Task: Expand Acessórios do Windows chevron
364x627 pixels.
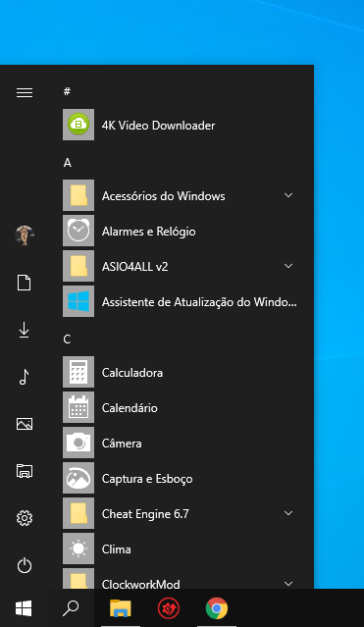Action: (288, 195)
